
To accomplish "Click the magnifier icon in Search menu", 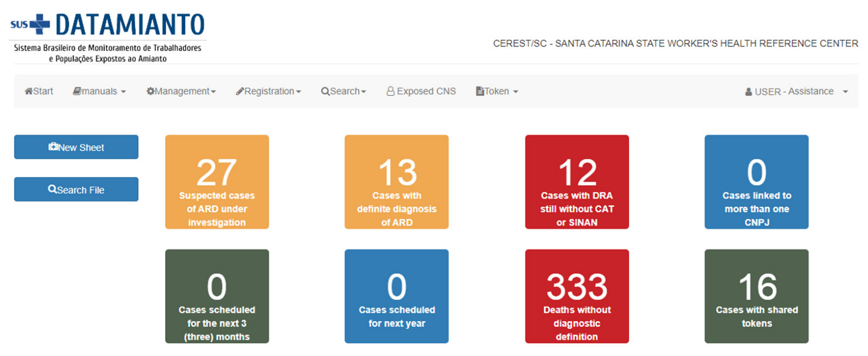I will coord(325,91).
